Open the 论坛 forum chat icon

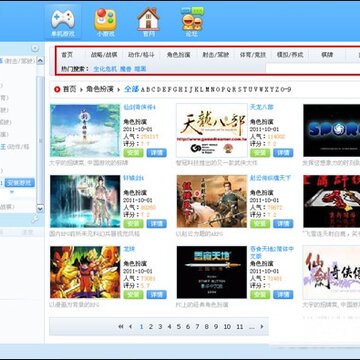(x=192, y=19)
